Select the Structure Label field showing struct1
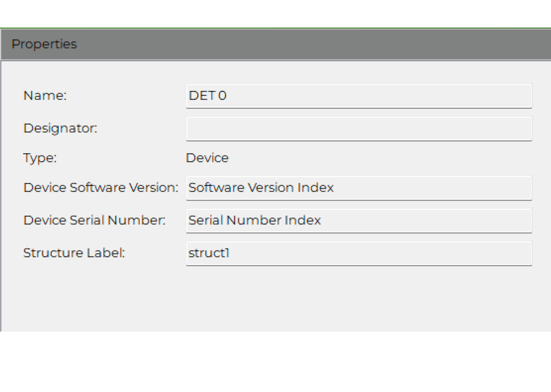The height and width of the screenshot is (392, 551). click(x=358, y=253)
